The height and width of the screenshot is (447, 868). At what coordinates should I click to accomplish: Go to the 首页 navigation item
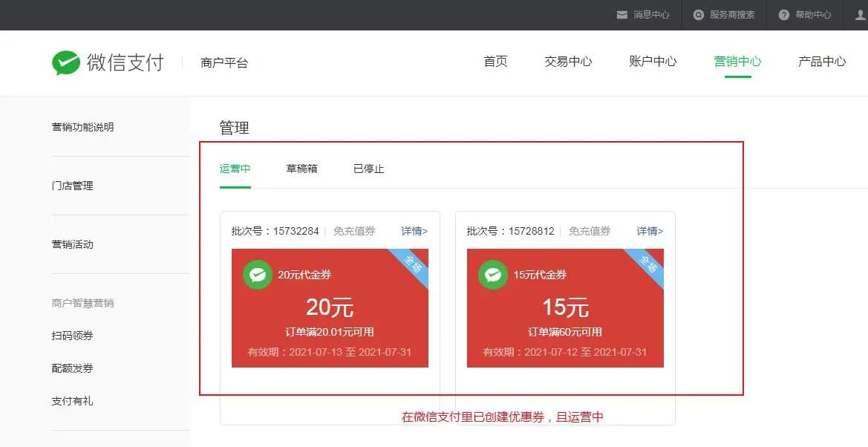(495, 62)
